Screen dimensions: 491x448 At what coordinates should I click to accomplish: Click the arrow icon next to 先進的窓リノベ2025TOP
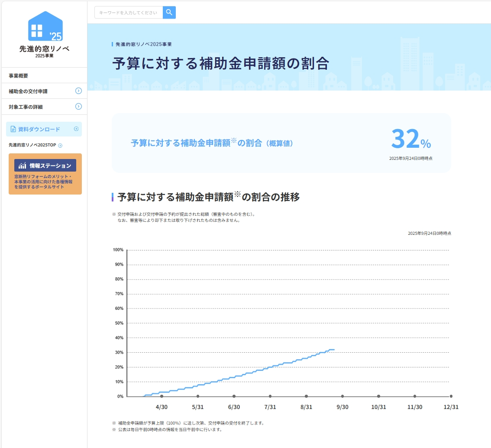tap(60, 146)
